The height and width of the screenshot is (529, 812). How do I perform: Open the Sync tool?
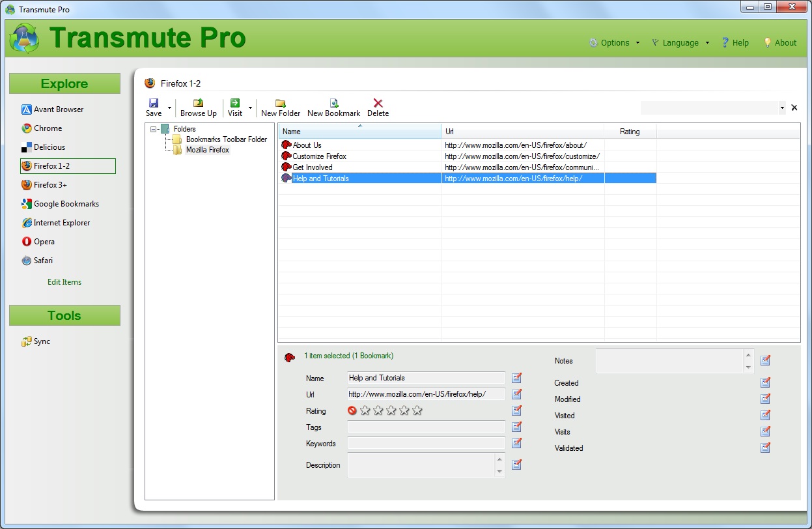click(x=42, y=341)
